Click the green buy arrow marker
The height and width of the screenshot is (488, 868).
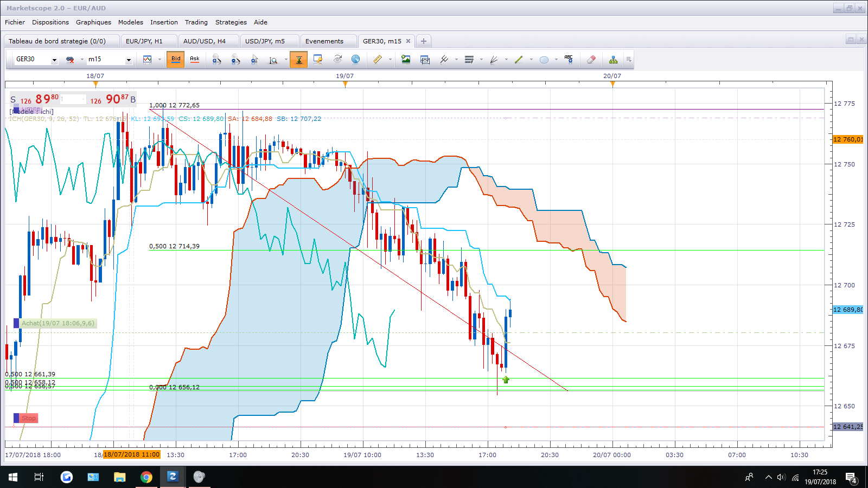(x=506, y=380)
